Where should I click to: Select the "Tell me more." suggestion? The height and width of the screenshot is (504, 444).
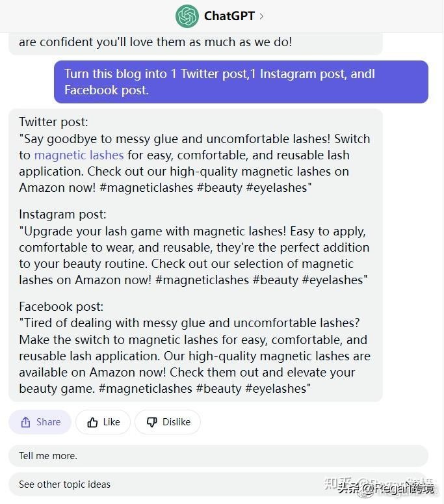[x=48, y=456]
